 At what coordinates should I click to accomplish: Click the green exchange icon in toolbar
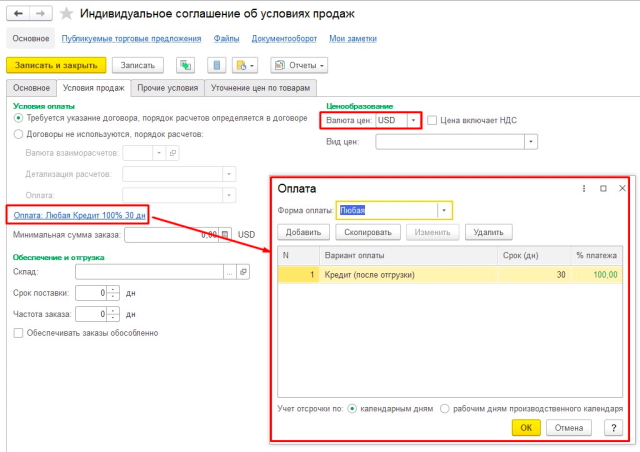pos(185,65)
